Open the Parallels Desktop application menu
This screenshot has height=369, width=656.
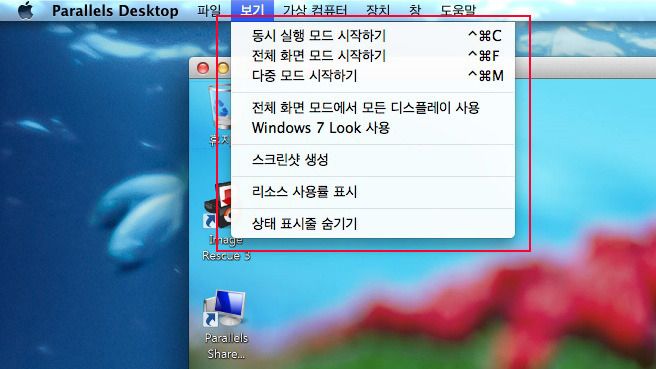click(115, 10)
